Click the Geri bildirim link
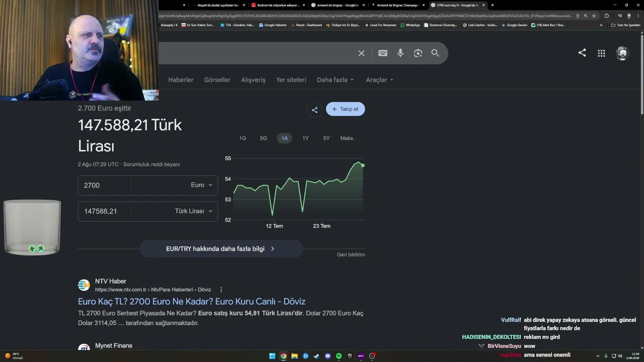 351,255
